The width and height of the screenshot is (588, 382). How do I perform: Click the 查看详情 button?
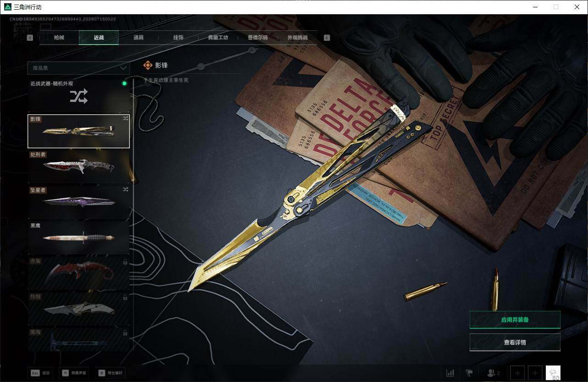point(515,343)
